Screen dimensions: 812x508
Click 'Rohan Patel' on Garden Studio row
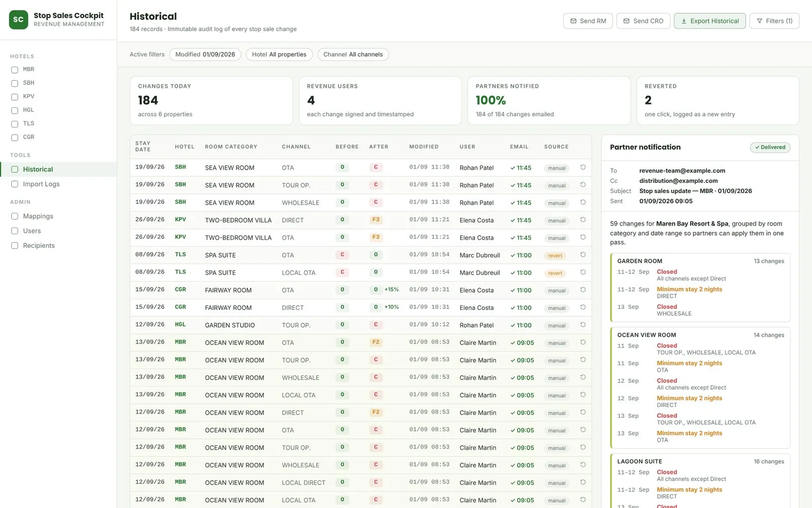click(x=477, y=325)
